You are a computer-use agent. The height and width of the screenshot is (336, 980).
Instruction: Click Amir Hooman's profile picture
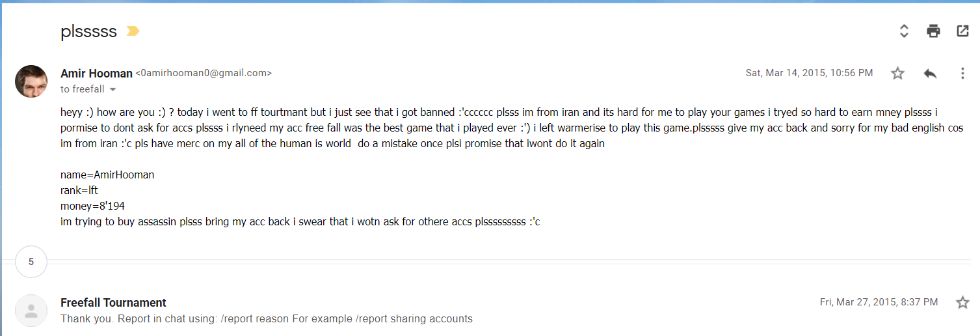[31, 81]
